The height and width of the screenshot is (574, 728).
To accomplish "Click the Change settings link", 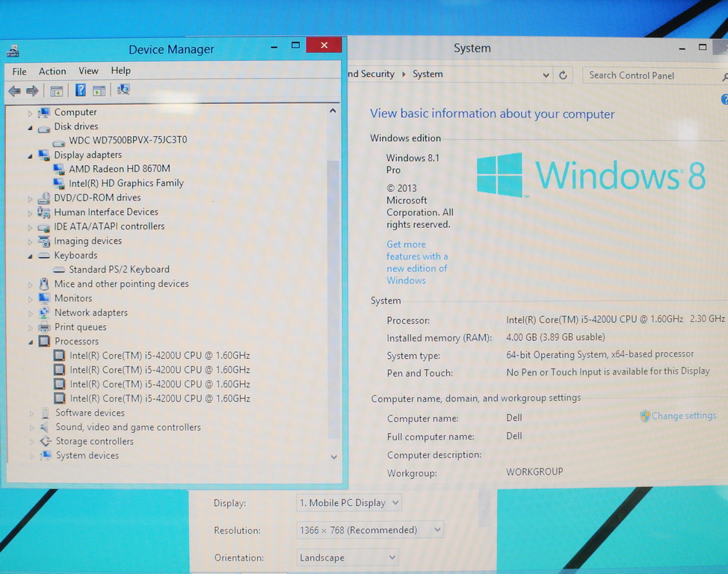I will 683,416.
